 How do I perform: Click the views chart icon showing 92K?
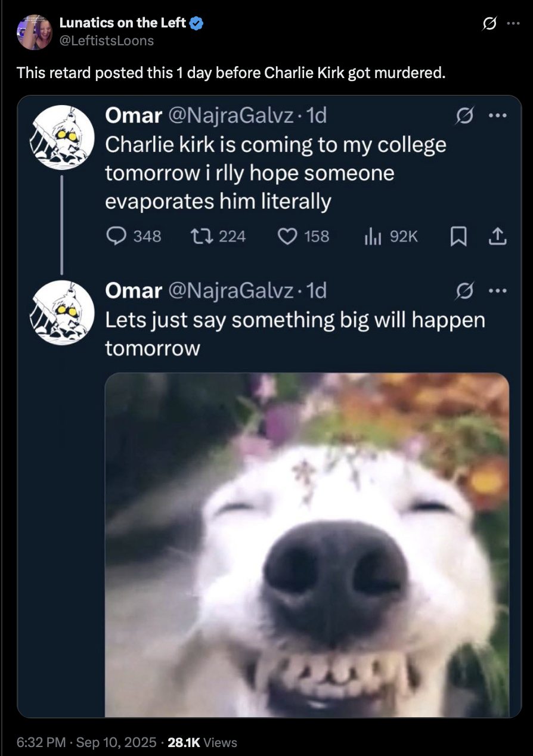[372, 236]
